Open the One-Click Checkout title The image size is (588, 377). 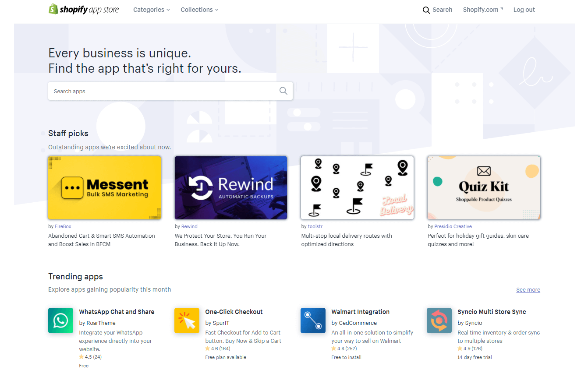[234, 312]
